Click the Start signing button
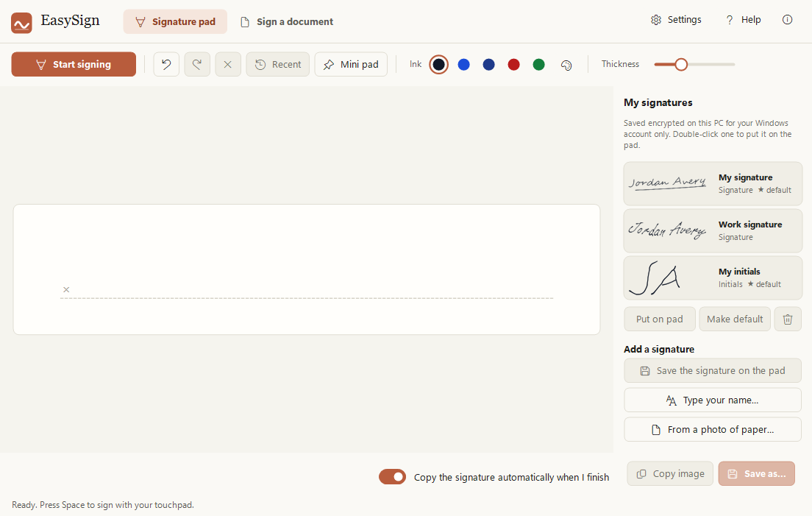The height and width of the screenshot is (516, 812). point(74,64)
